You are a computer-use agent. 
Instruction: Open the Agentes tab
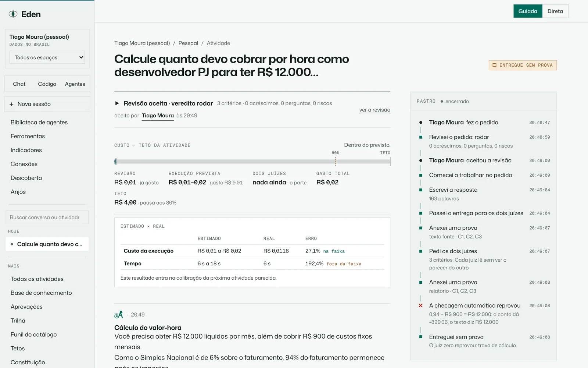pos(75,84)
